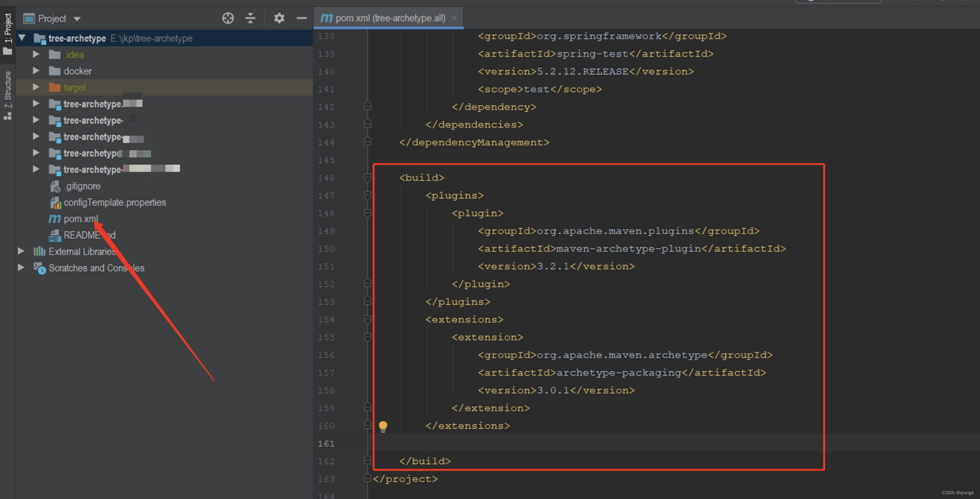Click the locate/scroll-from-source crosshair icon
This screenshot has width=980, height=499.
(x=228, y=18)
